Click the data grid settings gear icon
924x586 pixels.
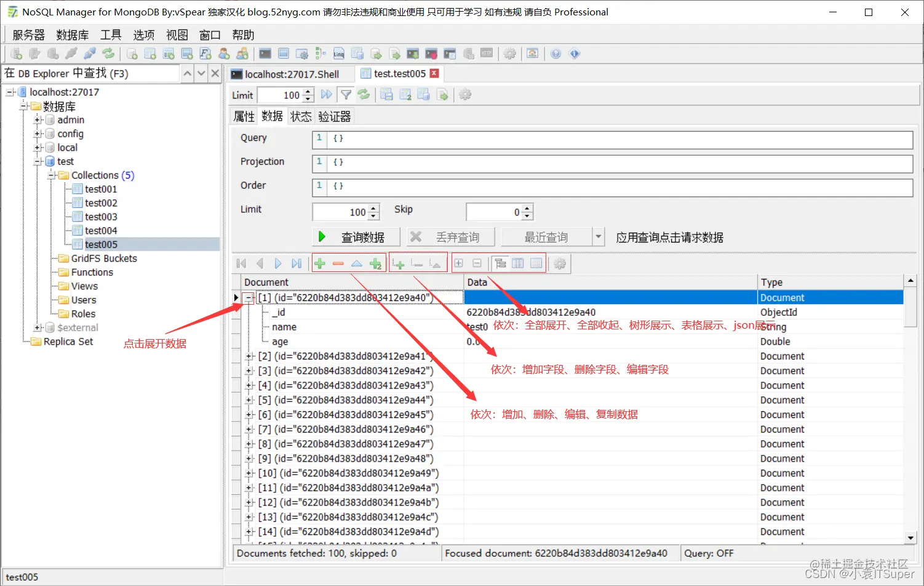560,263
